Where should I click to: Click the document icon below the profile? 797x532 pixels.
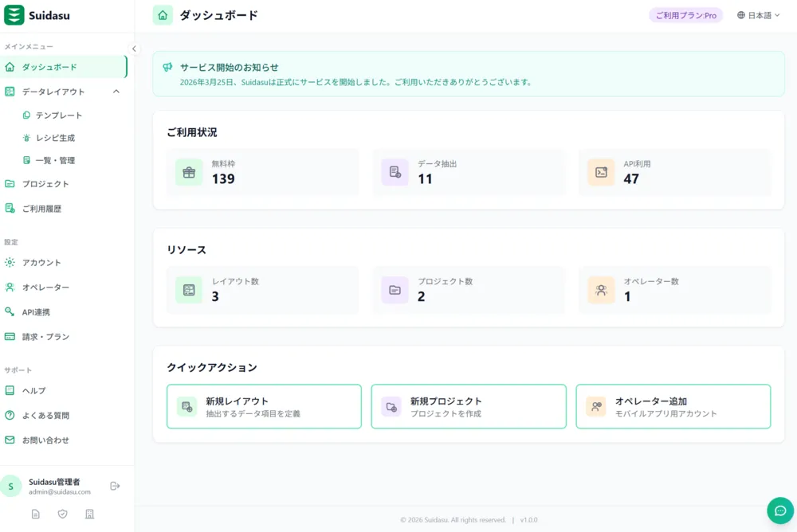(x=36, y=514)
